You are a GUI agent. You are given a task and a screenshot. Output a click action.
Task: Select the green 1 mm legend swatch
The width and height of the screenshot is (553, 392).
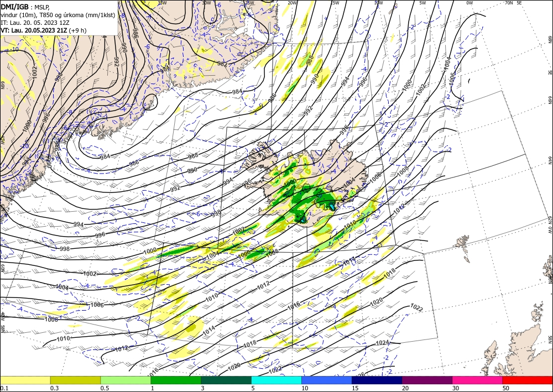click(x=176, y=380)
